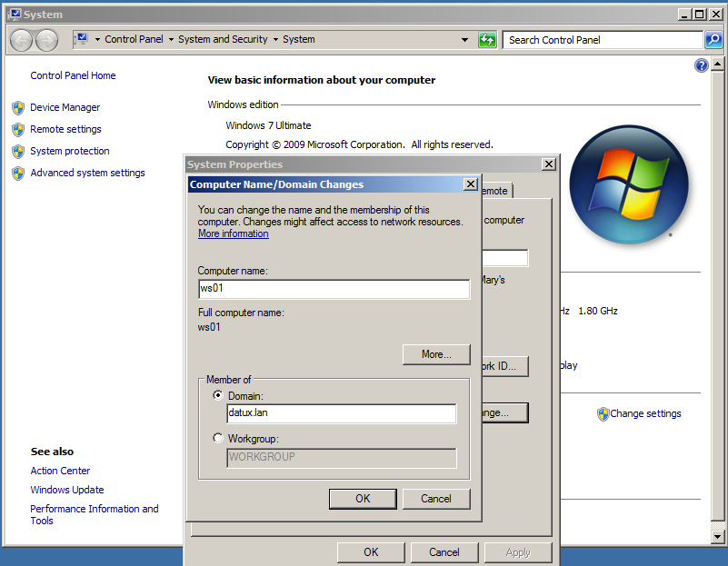The width and height of the screenshot is (728, 566).
Task: Click the Control Panel breadcrumb
Action: point(134,39)
